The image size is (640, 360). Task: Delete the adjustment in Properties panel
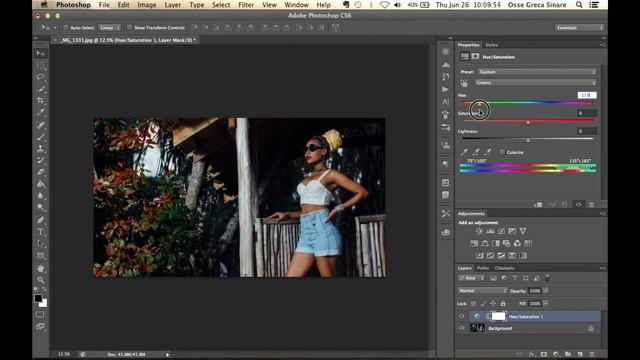[x=591, y=204]
